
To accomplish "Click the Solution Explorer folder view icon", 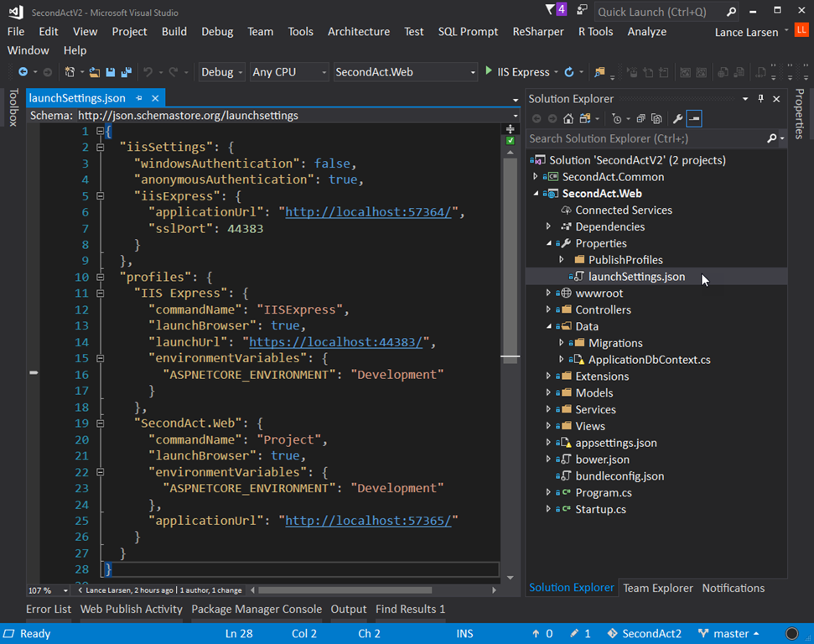I will [585, 119].
